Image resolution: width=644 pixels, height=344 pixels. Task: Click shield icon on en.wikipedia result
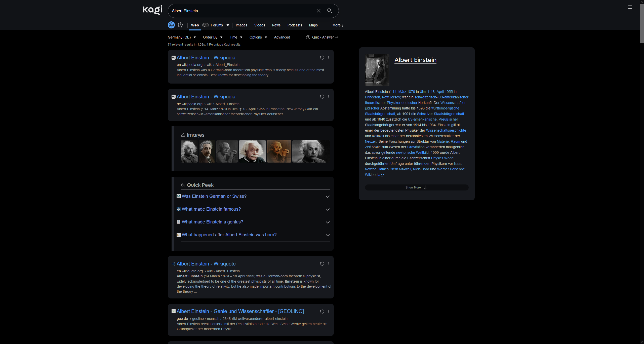click(322, 58)
